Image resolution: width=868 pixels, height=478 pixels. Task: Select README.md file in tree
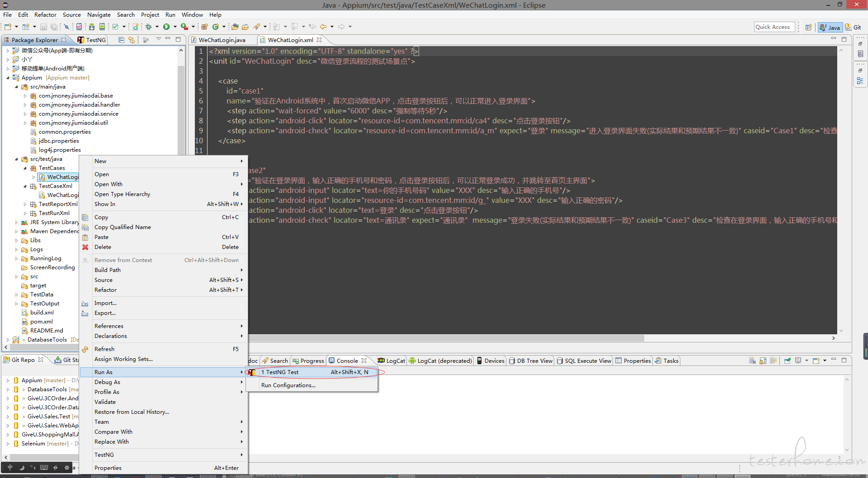[x=47, y=331]
